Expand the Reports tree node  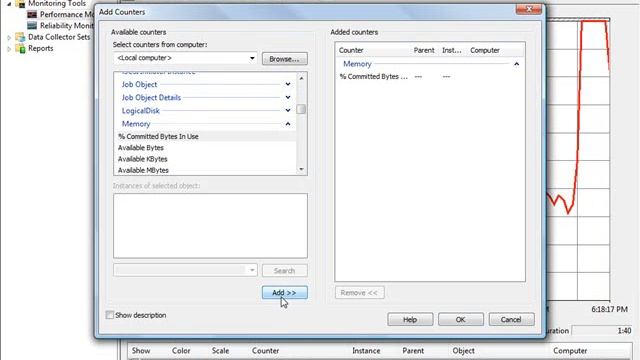(9, 49)
